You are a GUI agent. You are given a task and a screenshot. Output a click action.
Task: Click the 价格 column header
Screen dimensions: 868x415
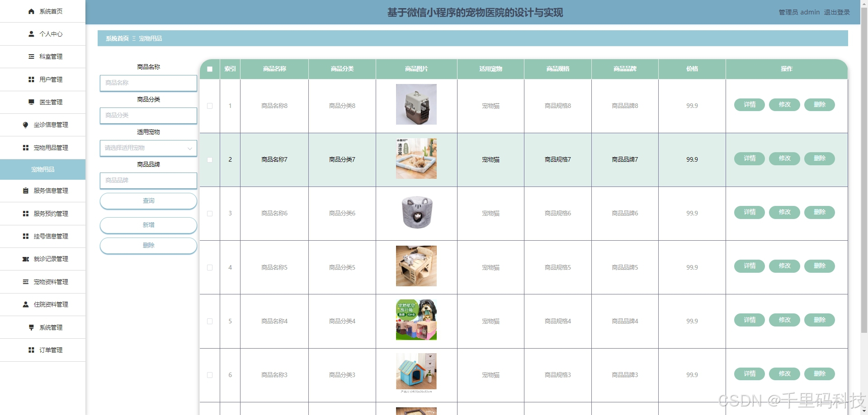click(692, 69)
